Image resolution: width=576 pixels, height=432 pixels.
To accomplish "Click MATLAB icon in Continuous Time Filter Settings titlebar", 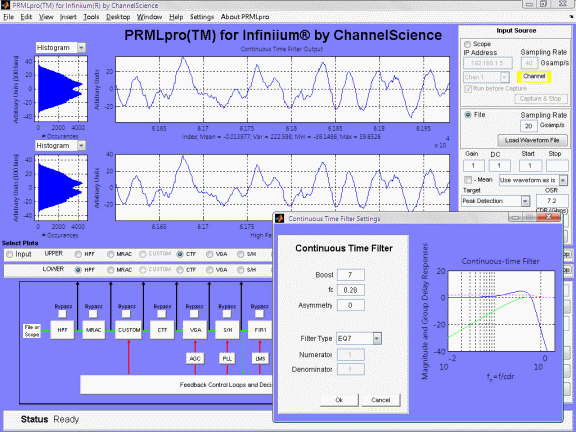I will click(280, 219).
